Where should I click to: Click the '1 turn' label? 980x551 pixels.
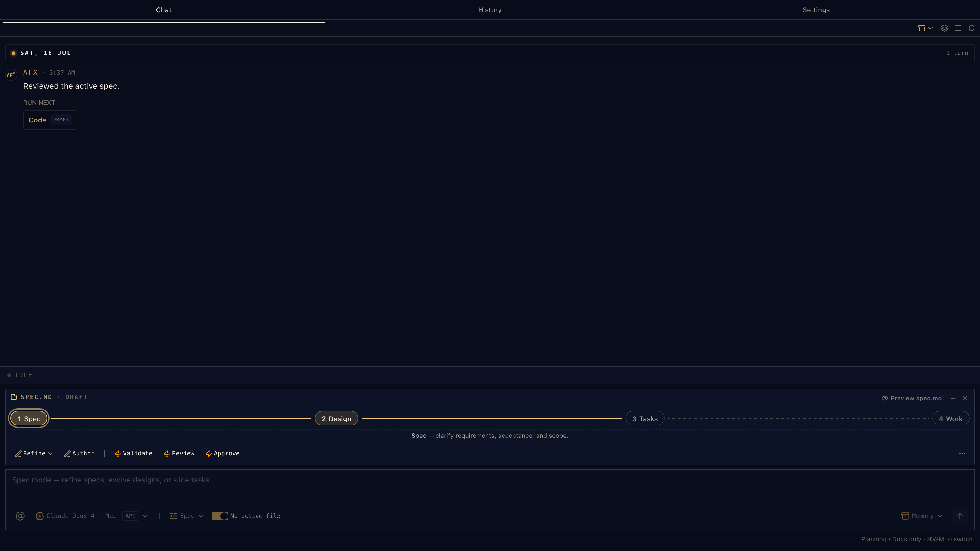click(x=957, y=53)
